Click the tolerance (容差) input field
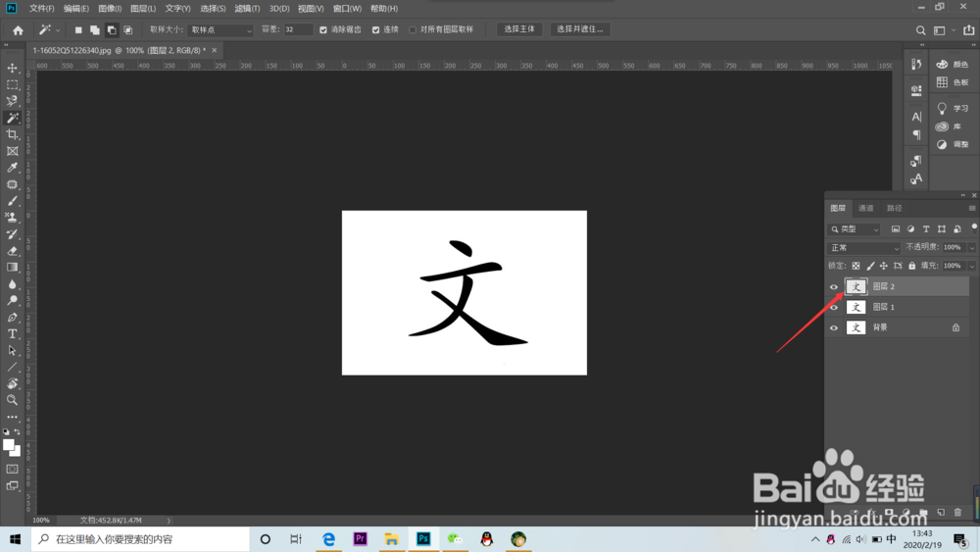The width and height of the screenshot is (980, 552). click(298, 29)
